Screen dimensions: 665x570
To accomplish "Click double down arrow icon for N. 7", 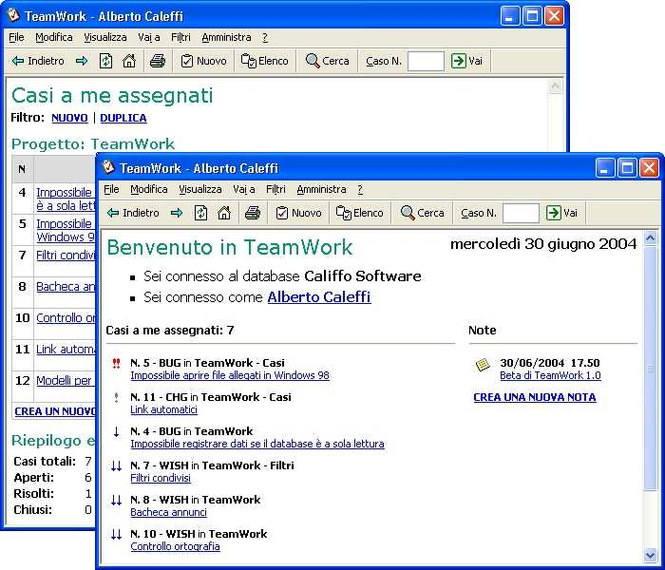I will [x=116, y=466].
